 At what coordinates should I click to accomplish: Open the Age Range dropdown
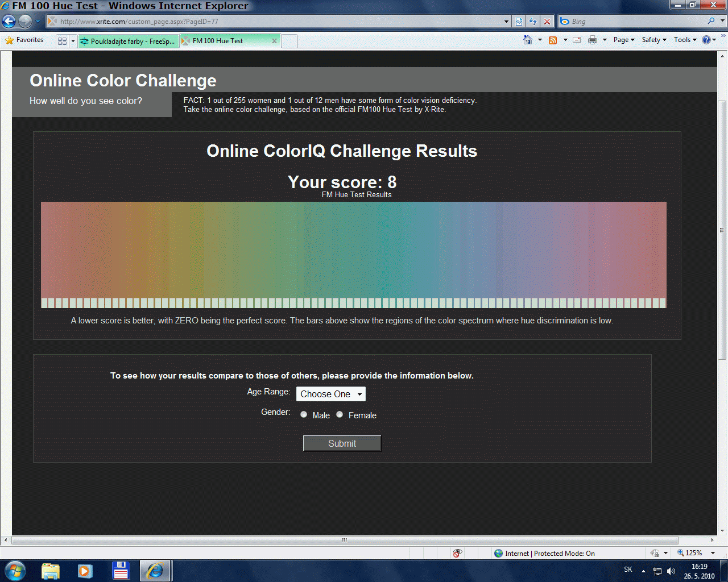[x=330, y=394]
